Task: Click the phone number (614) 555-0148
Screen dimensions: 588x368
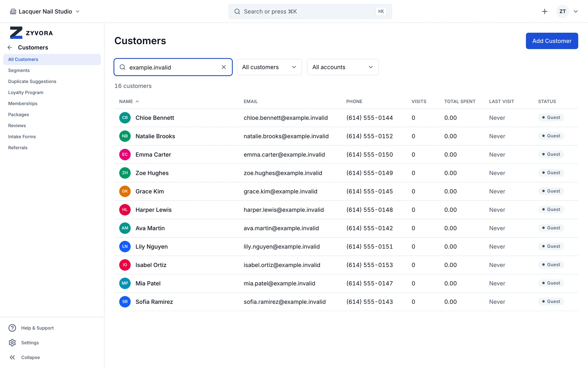Action: (370, 210)
